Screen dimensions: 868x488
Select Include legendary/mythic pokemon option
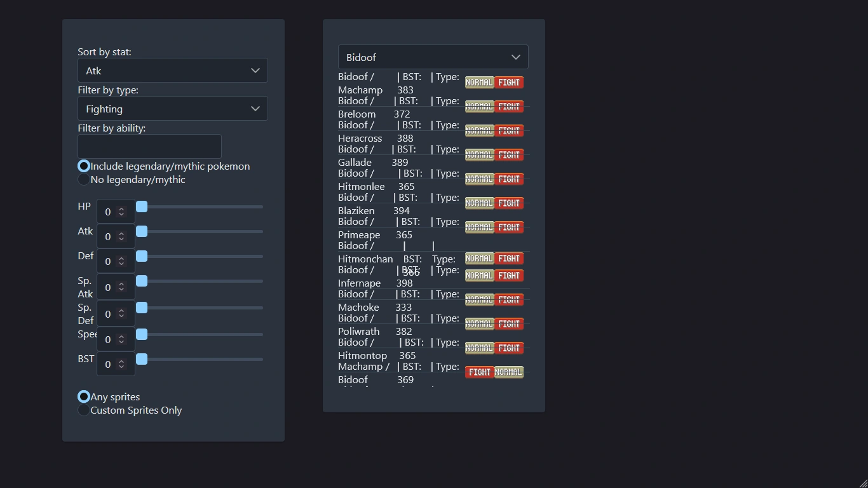84,166
